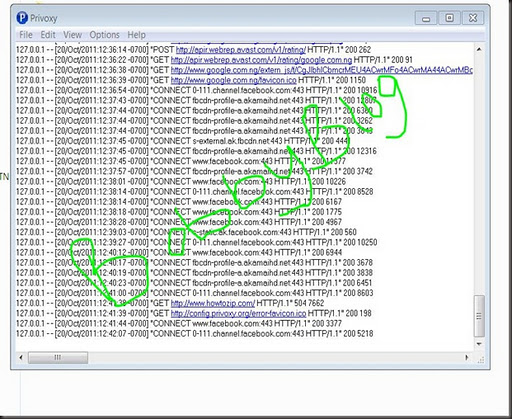Viewport: 512px width, 419px height.
Task: Click the vertical scrollbar up arrow
Action: pyautogui.click(x=479, y=49)
